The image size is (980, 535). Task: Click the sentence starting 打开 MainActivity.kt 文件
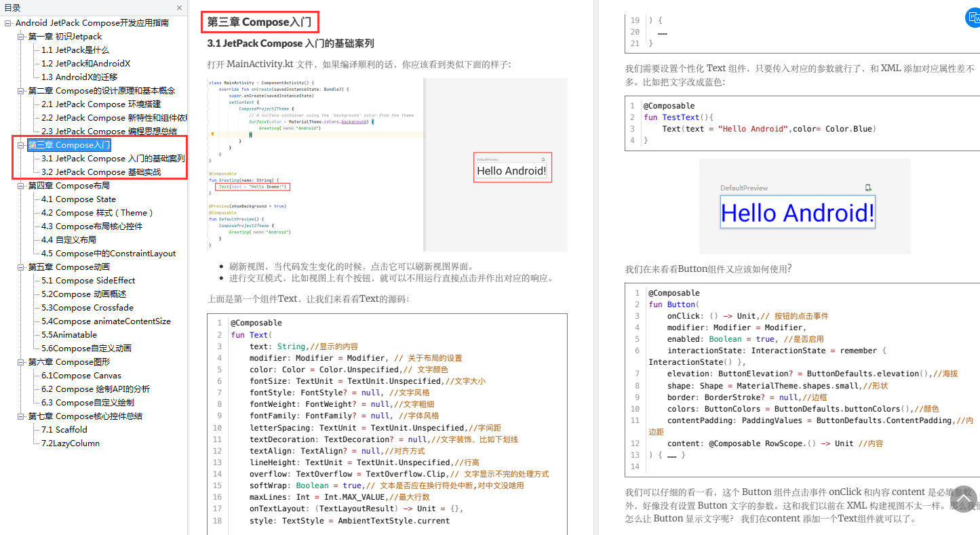(359, 65)
